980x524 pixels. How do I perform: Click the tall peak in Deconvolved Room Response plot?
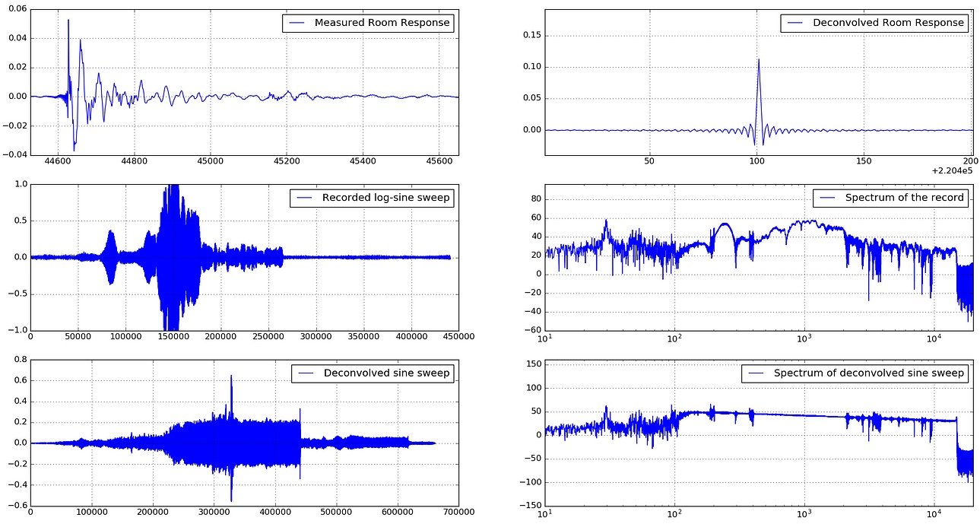coord(758,61)
